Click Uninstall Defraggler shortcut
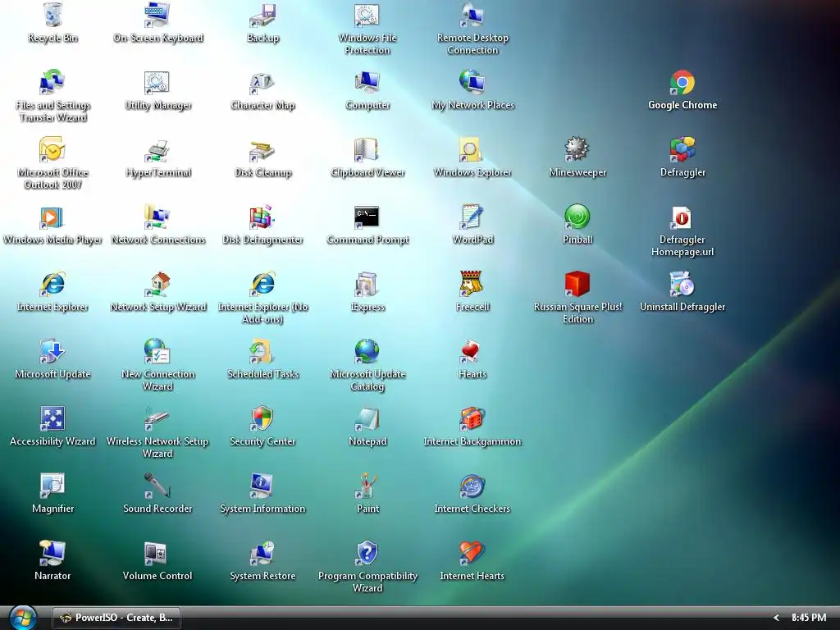Image resolution: width=840 pixels, height=630 pixels. point(682,284)
